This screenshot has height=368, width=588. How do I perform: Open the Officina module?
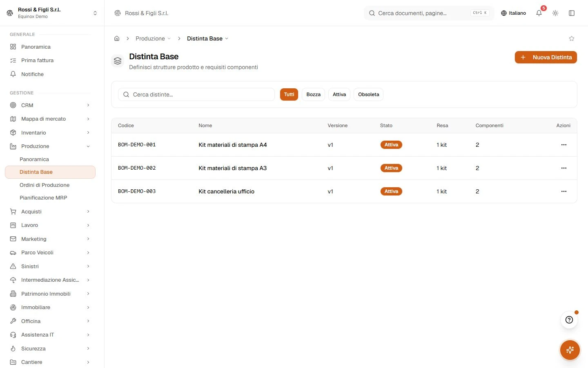(50, 321)
